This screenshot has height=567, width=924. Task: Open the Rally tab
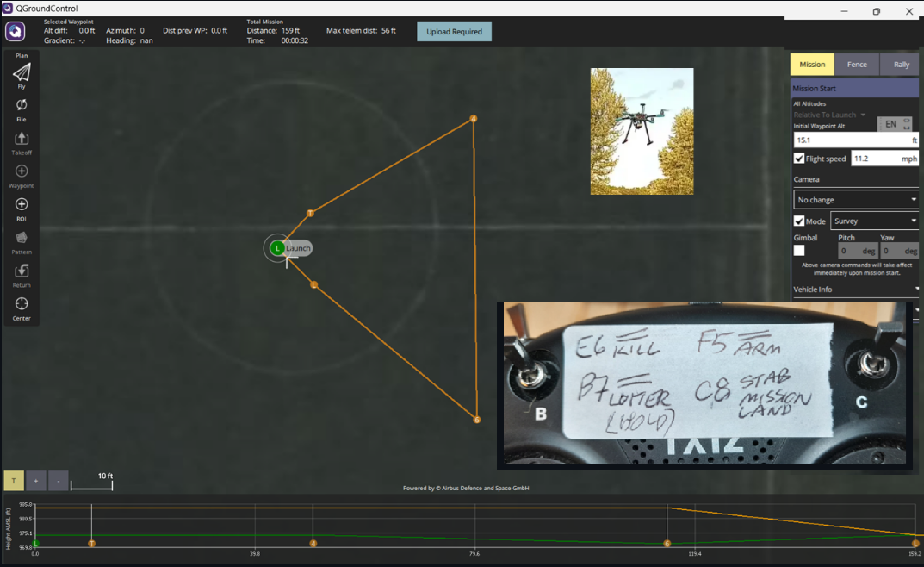[x=901, y=64]
